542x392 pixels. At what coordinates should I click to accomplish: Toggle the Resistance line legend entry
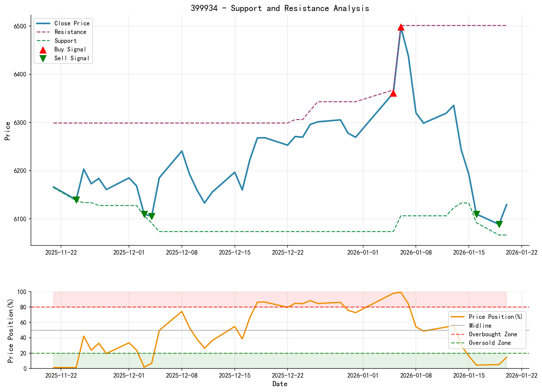pyautogui.click(x=70, y=32)
